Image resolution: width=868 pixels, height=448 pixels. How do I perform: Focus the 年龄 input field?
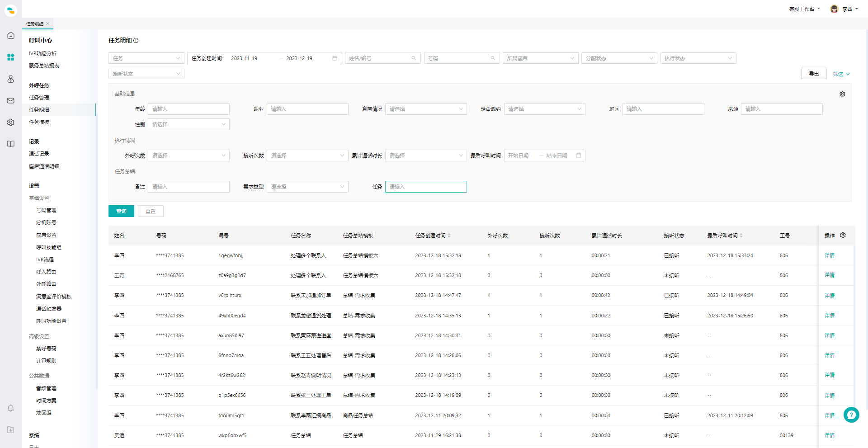pos(189,109)
